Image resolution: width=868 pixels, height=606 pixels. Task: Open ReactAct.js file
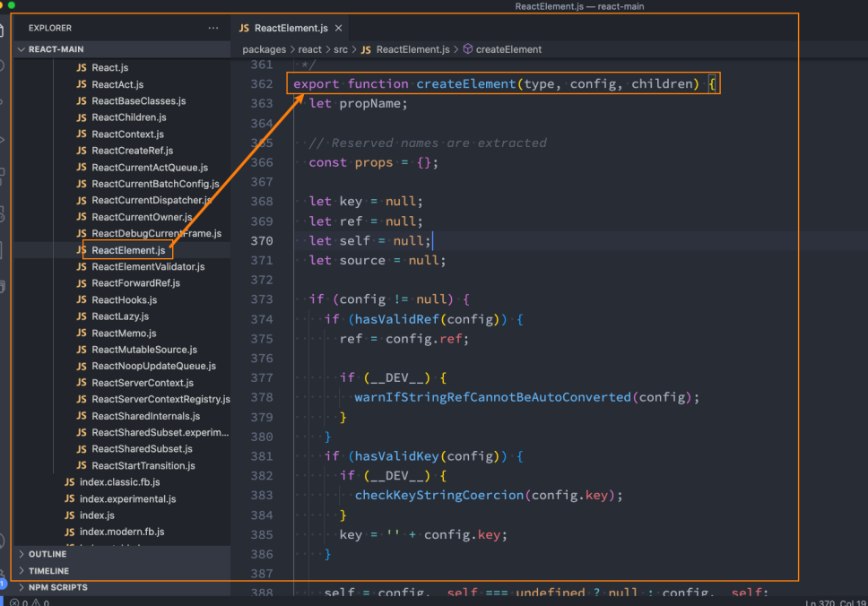click(x=117, y=84)
